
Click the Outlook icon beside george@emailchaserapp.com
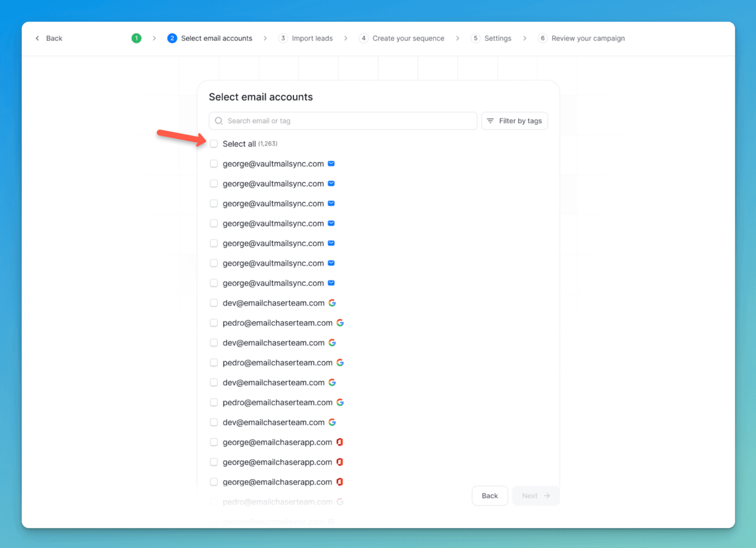(x=340, y=442)
